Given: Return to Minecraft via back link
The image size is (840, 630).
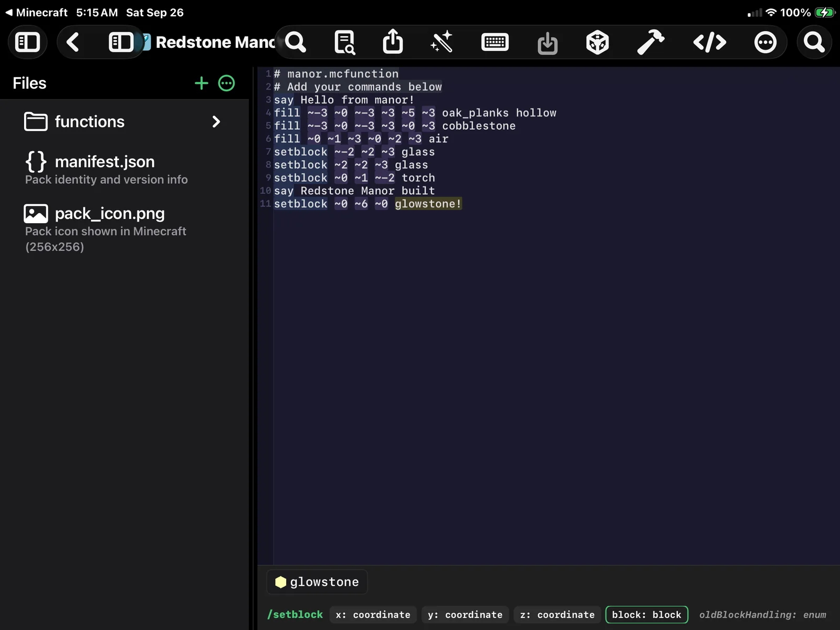Looking at the screenshot, I should [37, 13].
